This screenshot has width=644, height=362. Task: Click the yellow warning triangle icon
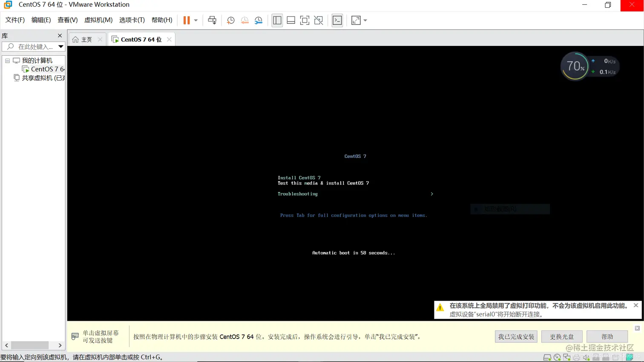tap(440, 307)
